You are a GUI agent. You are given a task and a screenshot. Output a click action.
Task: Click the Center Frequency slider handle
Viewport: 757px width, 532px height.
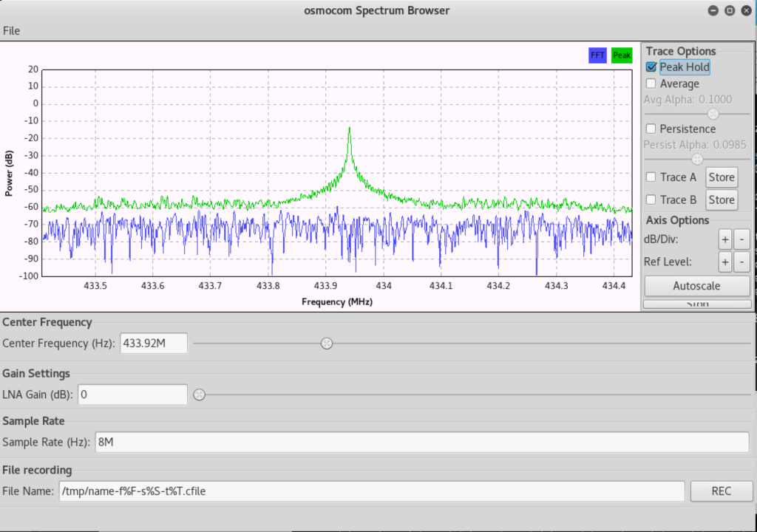327,344
